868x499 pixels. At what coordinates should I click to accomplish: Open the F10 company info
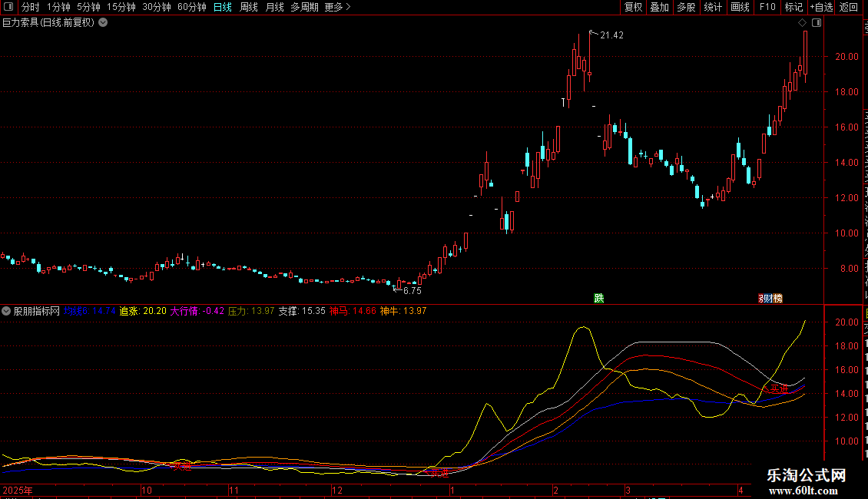[x=767, y=7]
